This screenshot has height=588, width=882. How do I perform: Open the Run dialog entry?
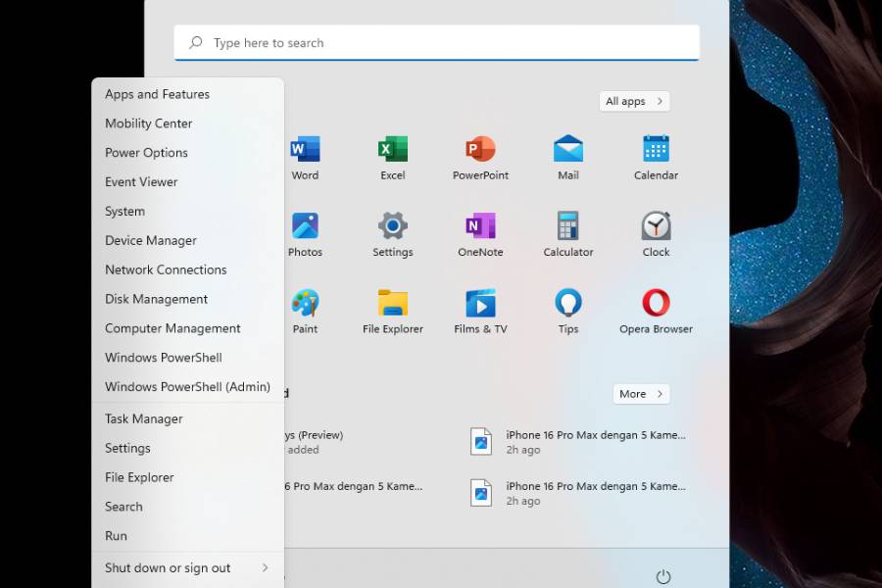pyautogui.click(x=188, y=536)
